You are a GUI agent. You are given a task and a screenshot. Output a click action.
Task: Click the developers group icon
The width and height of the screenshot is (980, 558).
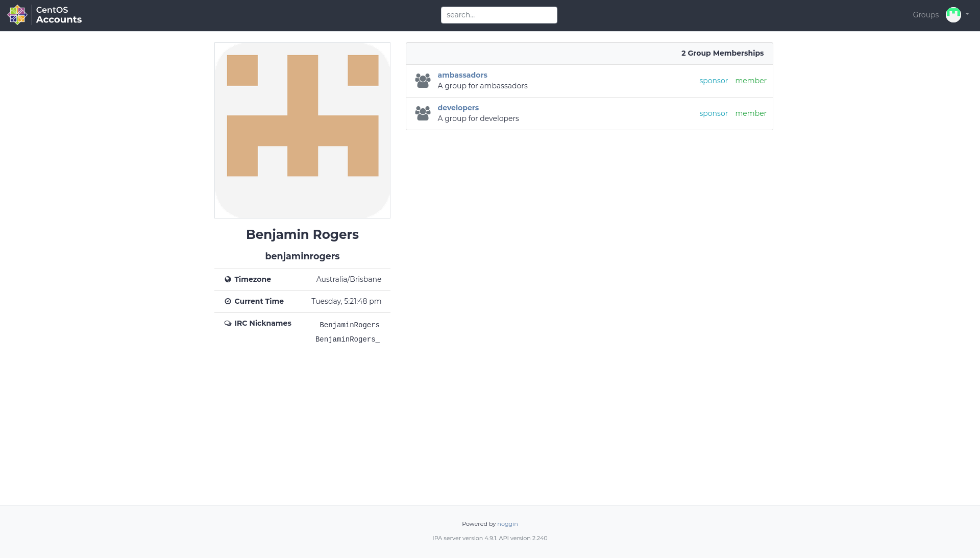click(423, 113)
